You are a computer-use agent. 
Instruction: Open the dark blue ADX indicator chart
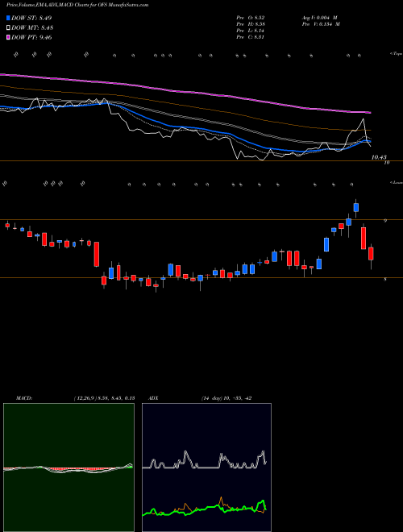206,468
